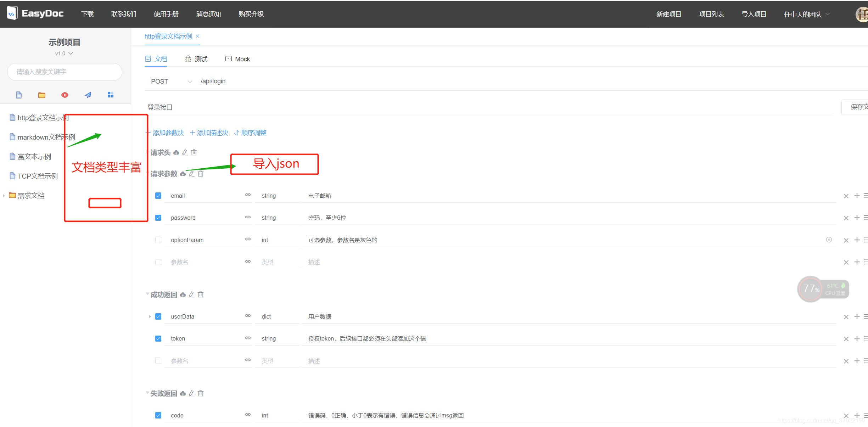The image size is (868, 427).
Task: Click the new document icon in sidebar toolbar
Action: pyautogui.click(x=19, y=95)
